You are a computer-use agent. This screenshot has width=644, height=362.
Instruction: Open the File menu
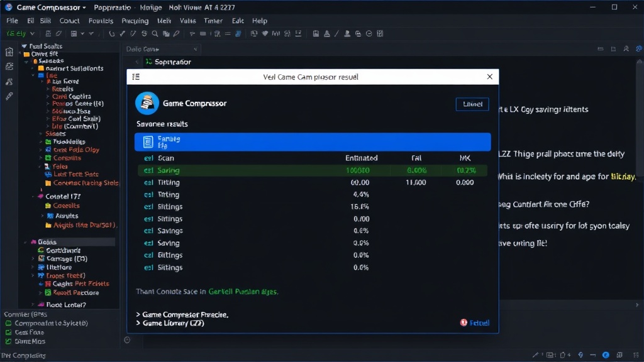pos(12,21)
